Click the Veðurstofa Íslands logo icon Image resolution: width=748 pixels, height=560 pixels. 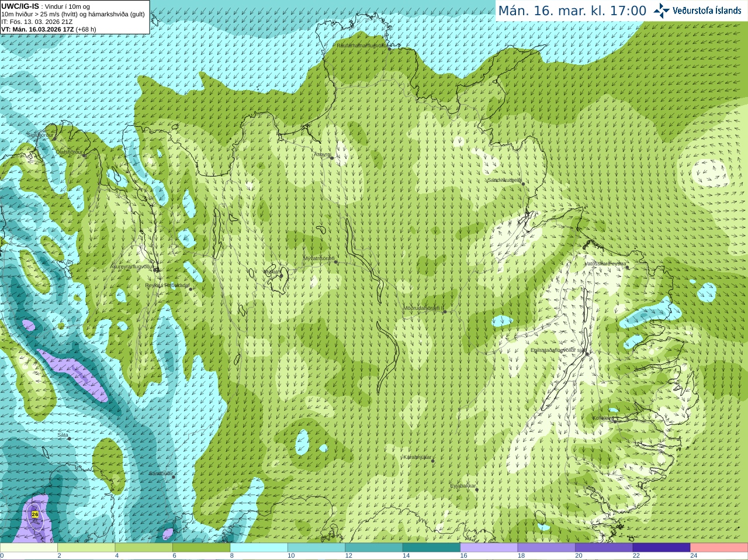coord(662,11)
